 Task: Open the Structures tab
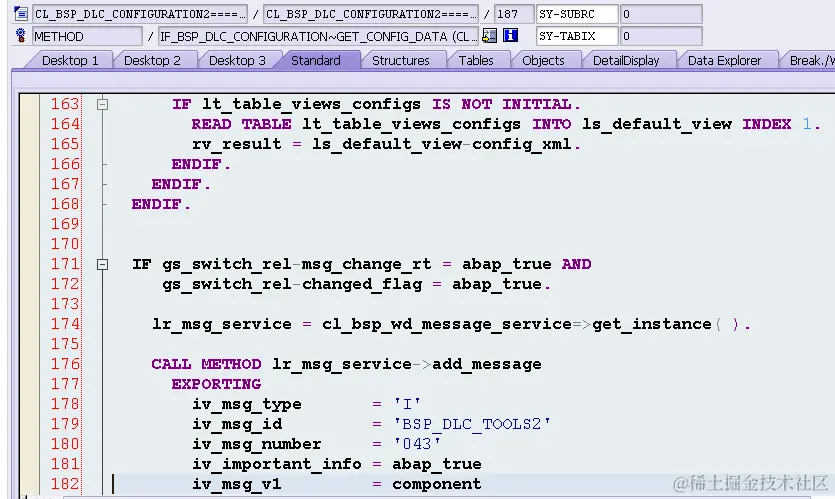click(400, 61)
